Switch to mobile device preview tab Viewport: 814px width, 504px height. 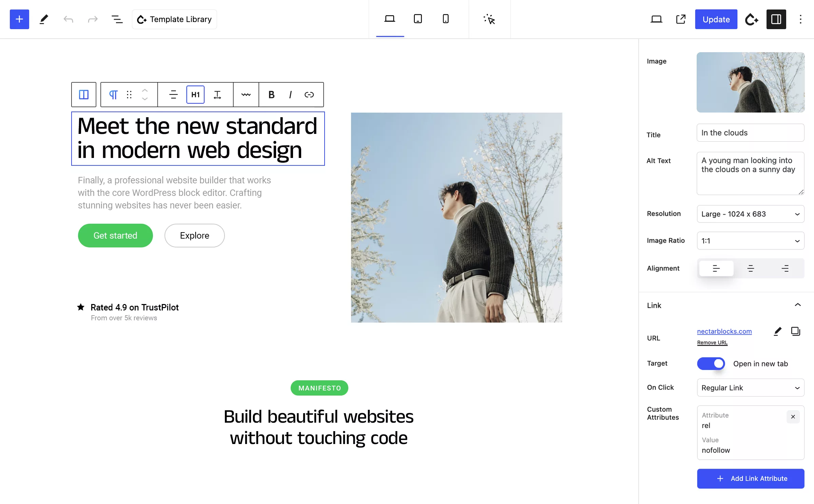click(446, 19)
